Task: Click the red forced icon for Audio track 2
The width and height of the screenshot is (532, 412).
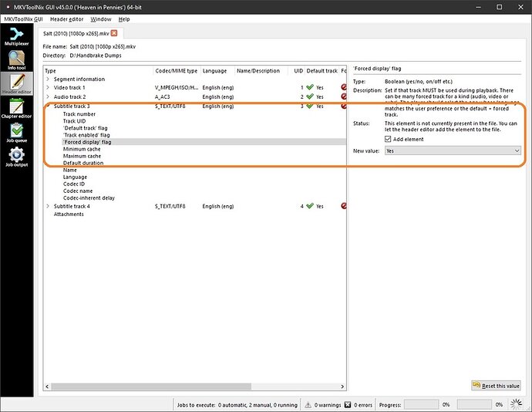Action: tap(344, 96)
